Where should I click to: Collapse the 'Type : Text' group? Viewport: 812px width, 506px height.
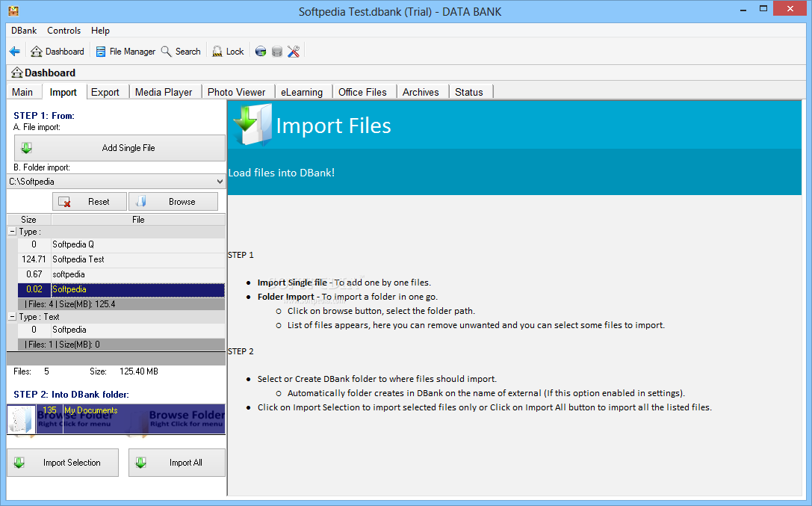[x=13, y=316]
